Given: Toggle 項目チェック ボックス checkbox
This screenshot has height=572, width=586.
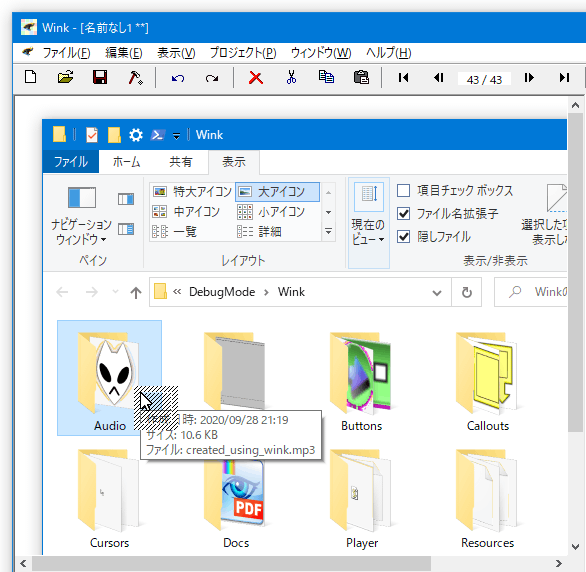Looking at the screenshot, I should 404,190.
